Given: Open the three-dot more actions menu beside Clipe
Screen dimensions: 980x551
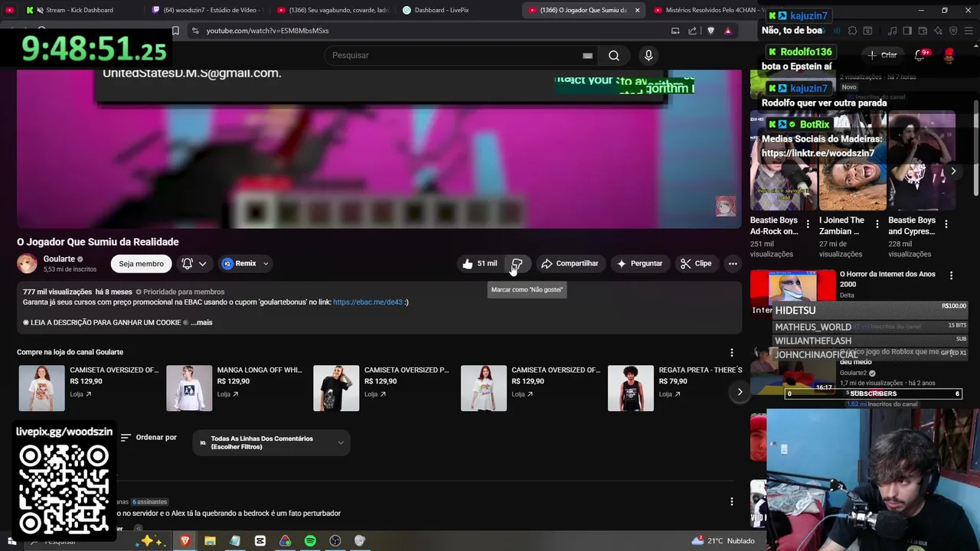Looking at the screenshot, I should (733, 263).
